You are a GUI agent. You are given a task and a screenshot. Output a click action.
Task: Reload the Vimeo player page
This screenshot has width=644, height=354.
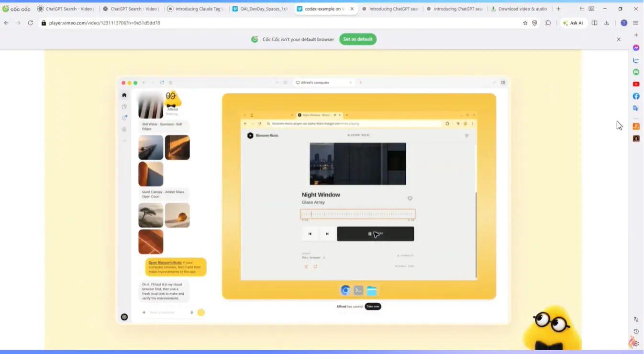click(30, 23)
